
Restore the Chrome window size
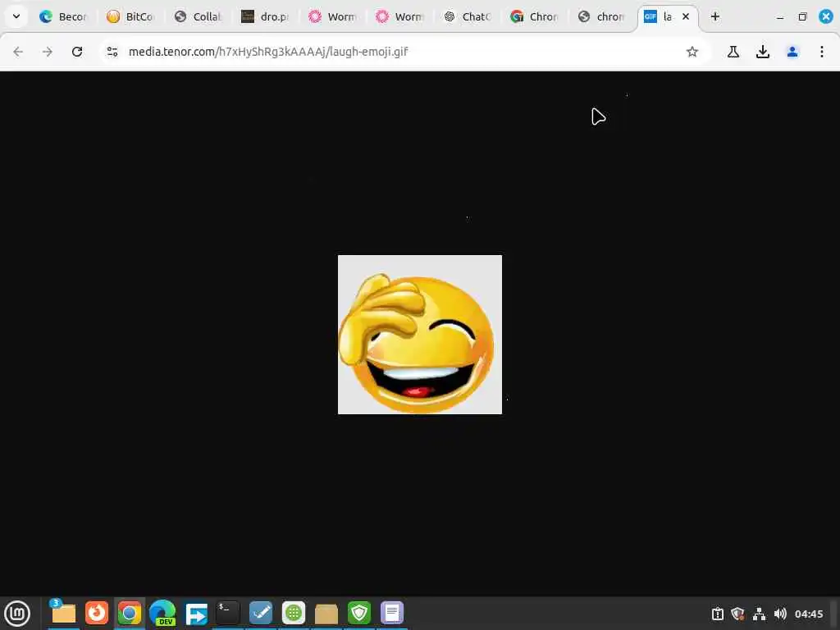tap(802, 17)
